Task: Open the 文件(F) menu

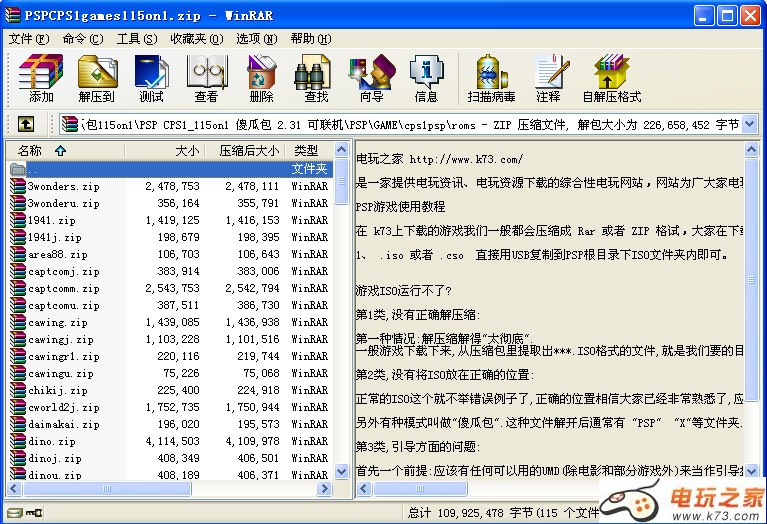Action: [29, 38]
